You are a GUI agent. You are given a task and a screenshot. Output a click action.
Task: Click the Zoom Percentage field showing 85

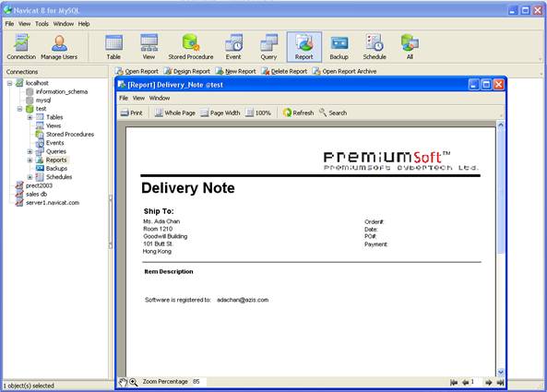pos(198,382)
